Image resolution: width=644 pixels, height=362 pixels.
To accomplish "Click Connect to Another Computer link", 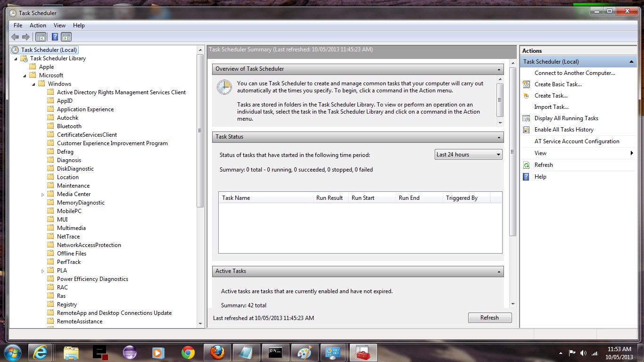I will click(x=574, y=73).
